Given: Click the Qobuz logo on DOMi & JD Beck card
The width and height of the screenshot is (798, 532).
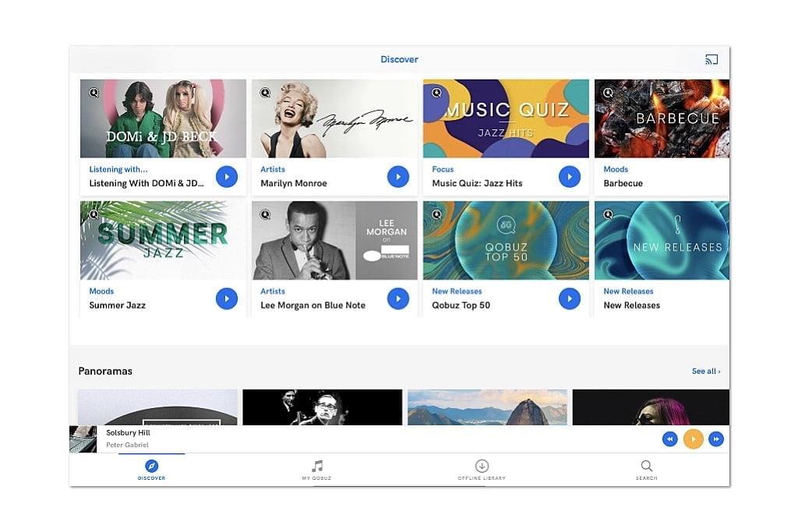Looking at the screenshot, I should [94, 93].
